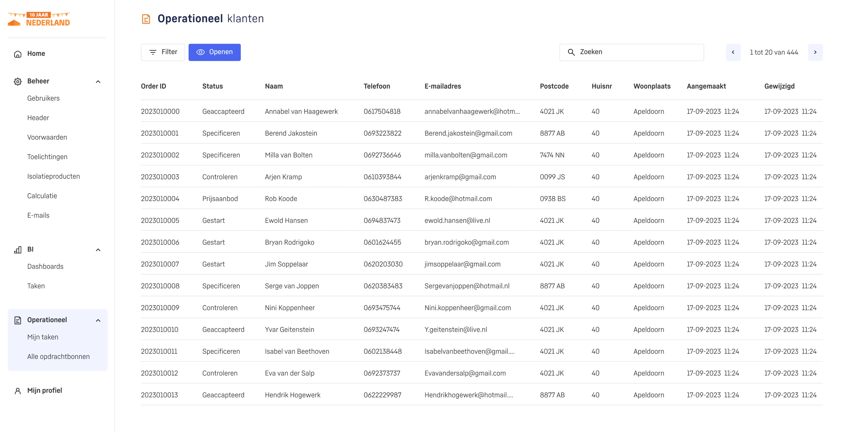
Task: Click the orange document icon beside page title
Action: (x=146, y=19)
